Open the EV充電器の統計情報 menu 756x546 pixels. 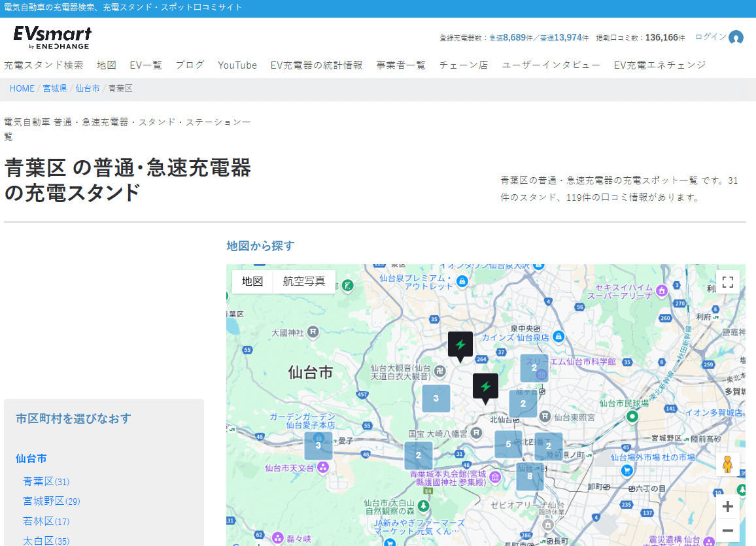coord(317,65)
